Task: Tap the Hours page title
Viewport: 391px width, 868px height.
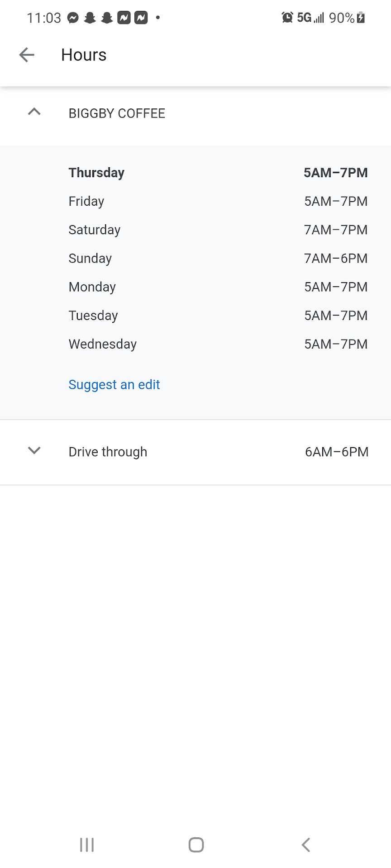Action: 84,55
